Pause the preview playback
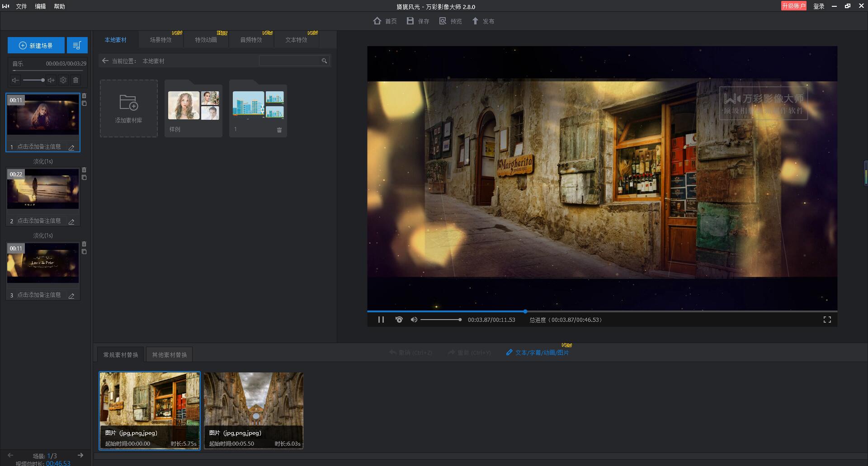 381,320
